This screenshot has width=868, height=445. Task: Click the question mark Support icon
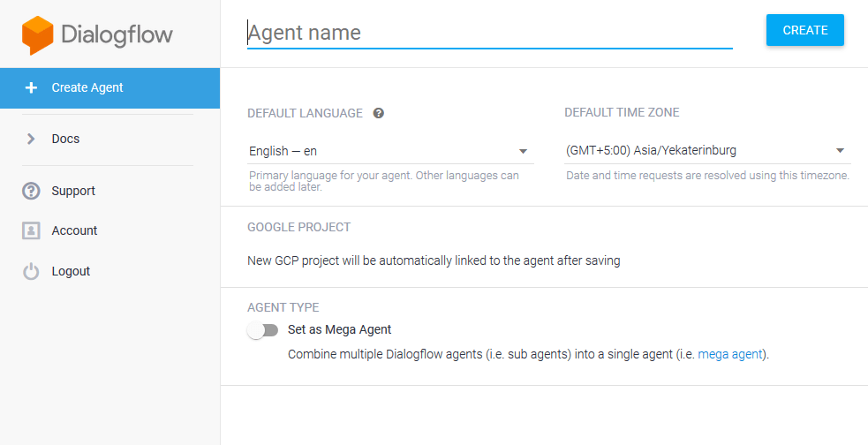32,191
